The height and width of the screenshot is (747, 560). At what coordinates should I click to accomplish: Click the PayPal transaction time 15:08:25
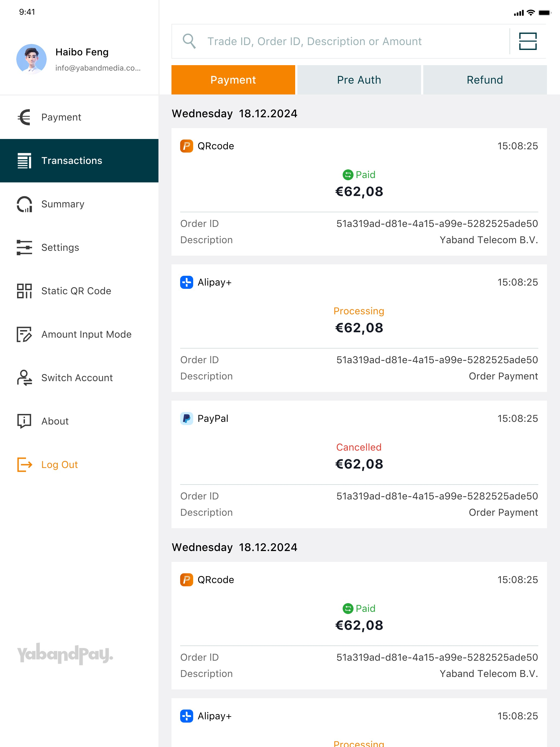(518, 418)
